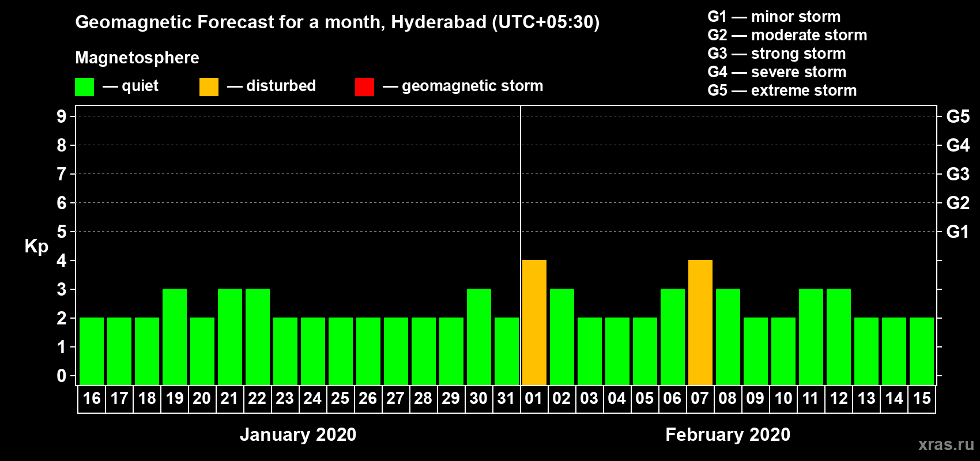Select the green bar above February 12
Viewport: 980px width, 461px height.
(x=839, y=337)
